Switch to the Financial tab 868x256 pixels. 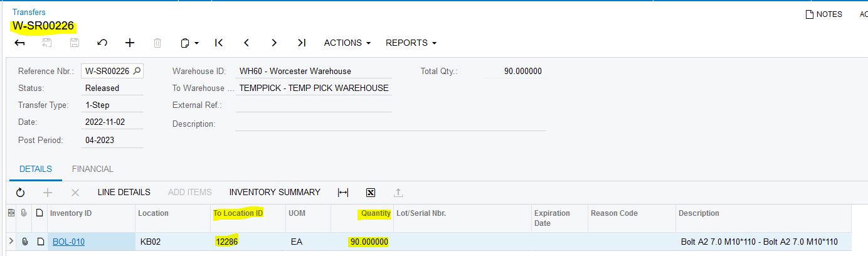coord(93,169)
